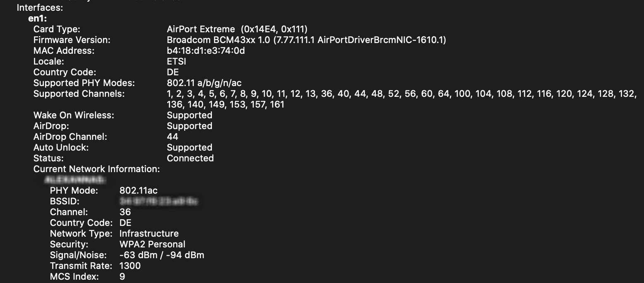Select the Locale value ETSI
This screenshot has width=644, height=283.
176,62
